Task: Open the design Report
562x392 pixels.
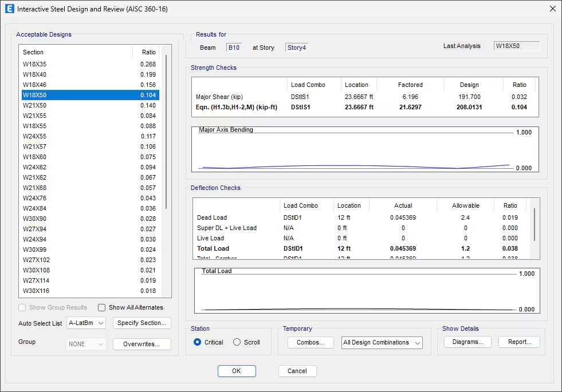Action: [x=519, y=342]
